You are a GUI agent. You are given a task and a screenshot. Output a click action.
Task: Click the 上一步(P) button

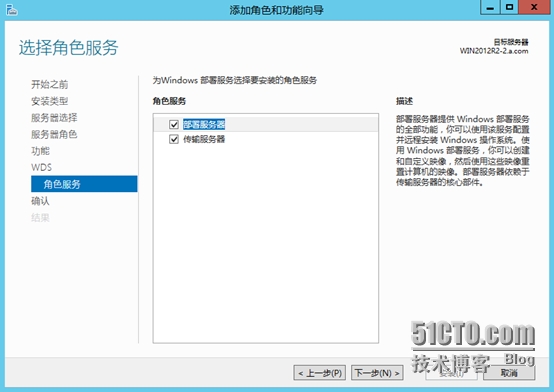pos(319,373)
